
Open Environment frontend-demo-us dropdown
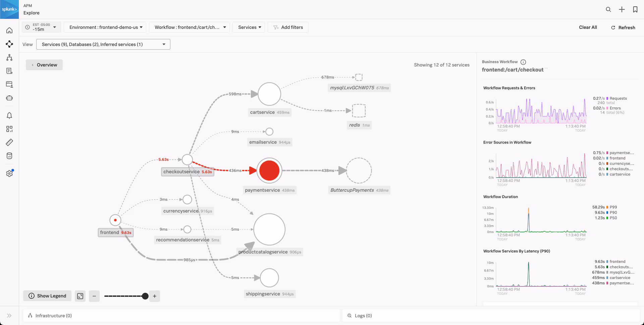point(105,27)
